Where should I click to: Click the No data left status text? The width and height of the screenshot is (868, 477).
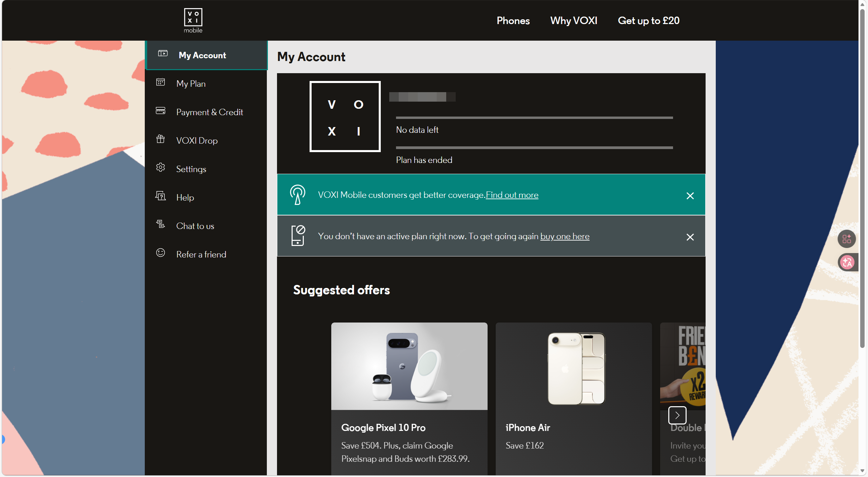[x=417, y=130]
